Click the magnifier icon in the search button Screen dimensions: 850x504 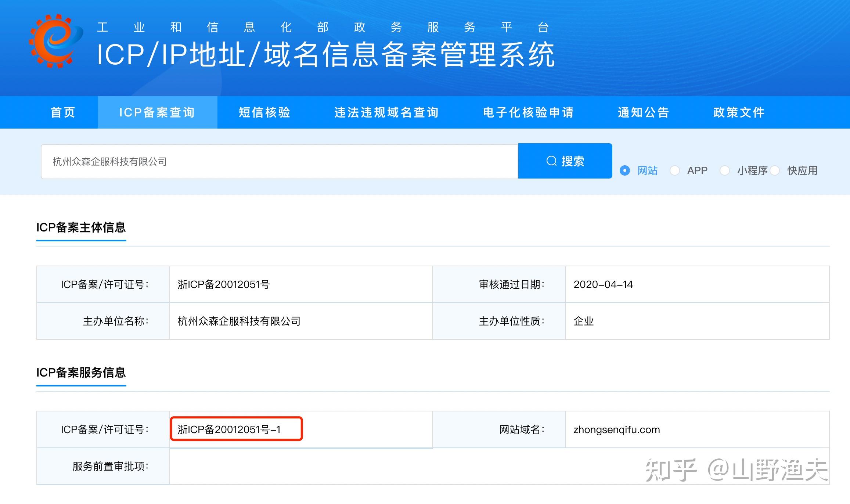coord(552,161)
